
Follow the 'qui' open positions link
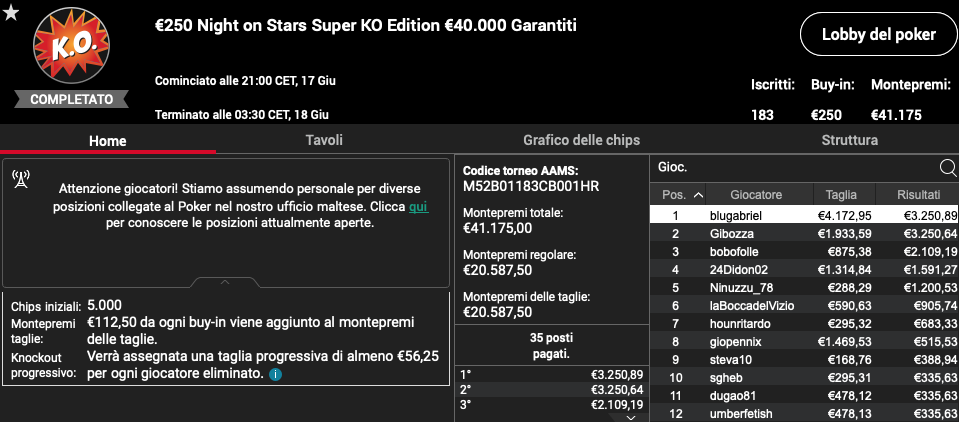click(x=419, y=207)
